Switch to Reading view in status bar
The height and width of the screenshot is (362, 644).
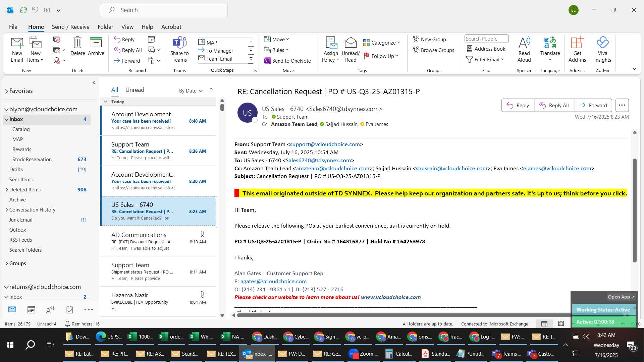pos(561,324)
